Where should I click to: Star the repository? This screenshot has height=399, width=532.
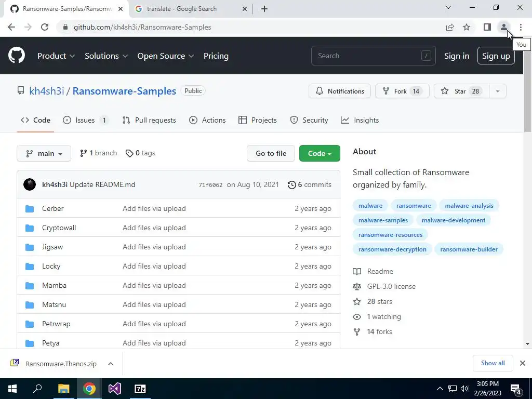point(461,91)
